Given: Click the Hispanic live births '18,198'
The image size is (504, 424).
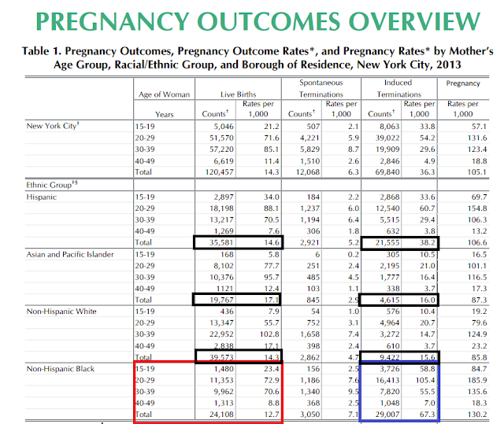Looking at the screenshot, I should click(x=222, y=208).
